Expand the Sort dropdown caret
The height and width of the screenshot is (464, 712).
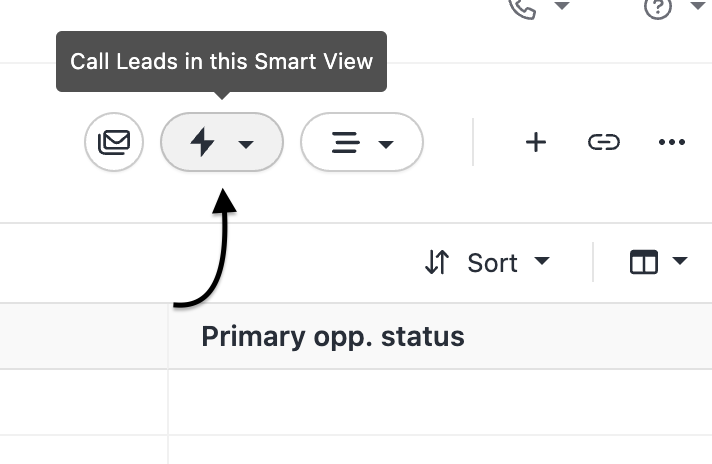[x=542, y=262]
